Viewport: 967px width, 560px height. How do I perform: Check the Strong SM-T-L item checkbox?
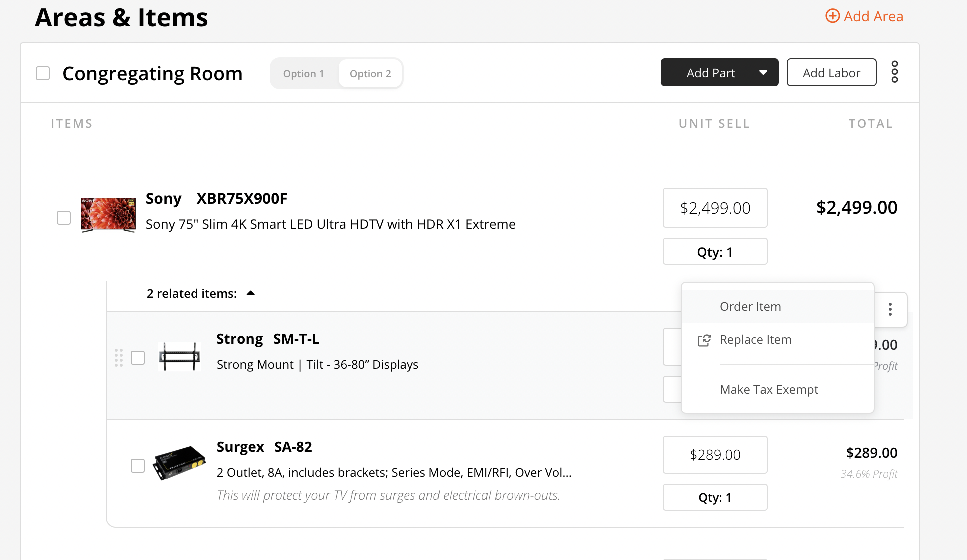pos(138,358)
